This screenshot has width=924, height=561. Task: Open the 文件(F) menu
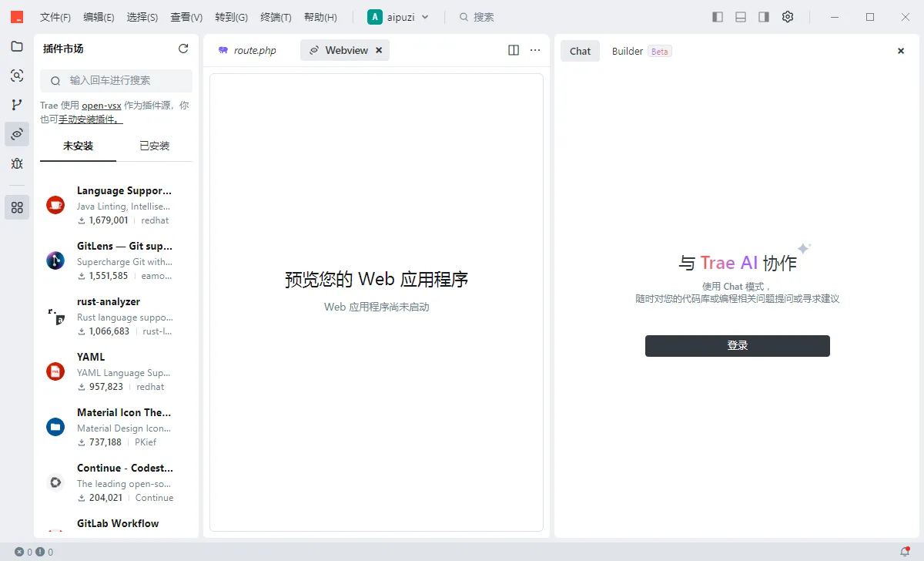click(55, 17)
